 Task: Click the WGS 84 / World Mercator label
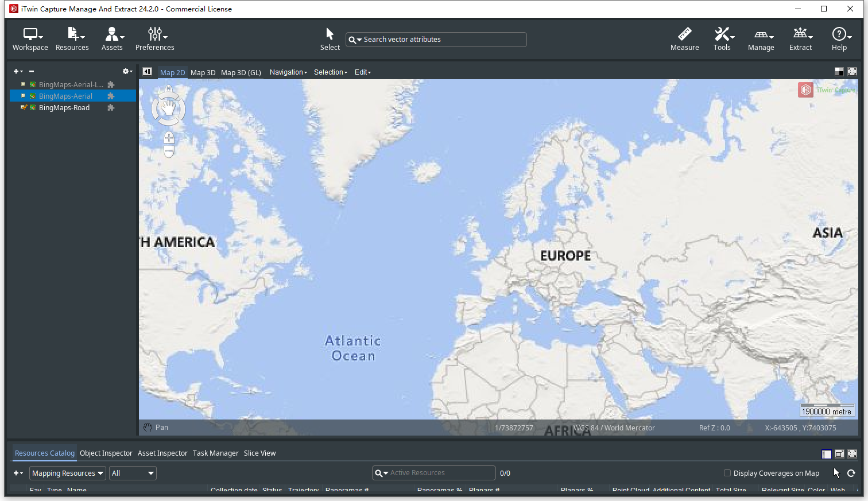(x=614, y=428)
